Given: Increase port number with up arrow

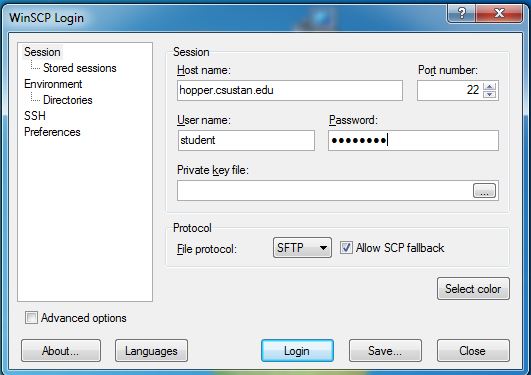Looking at the screenshot, I should (490, 87).
